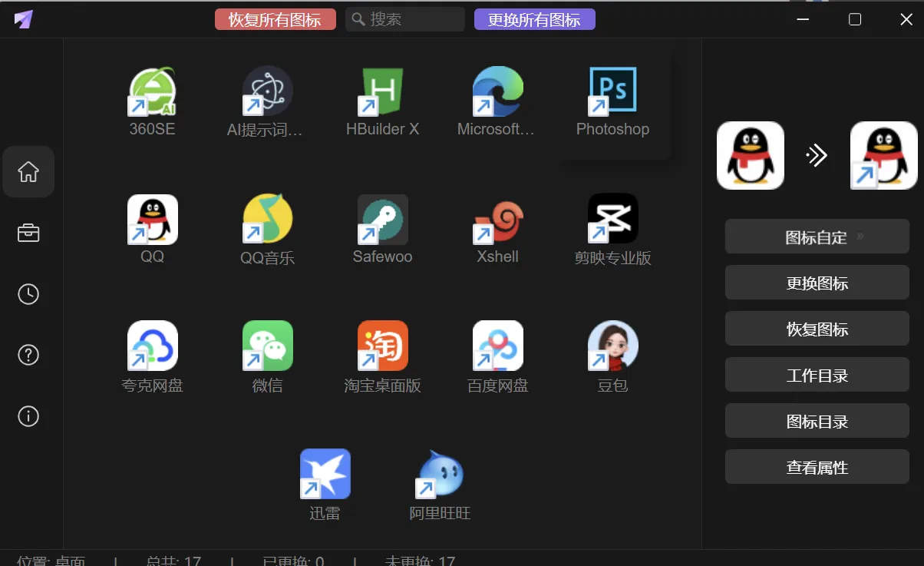The image size is (924, 566).
Task: Click the clock history icon in sidebar
Action: click(x=28, y=293)
